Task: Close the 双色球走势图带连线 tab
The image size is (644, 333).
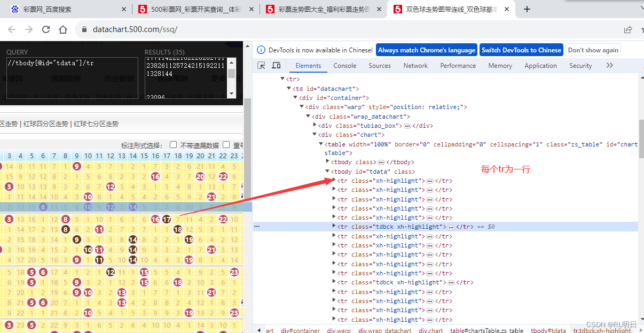Action: pos(506,9)
